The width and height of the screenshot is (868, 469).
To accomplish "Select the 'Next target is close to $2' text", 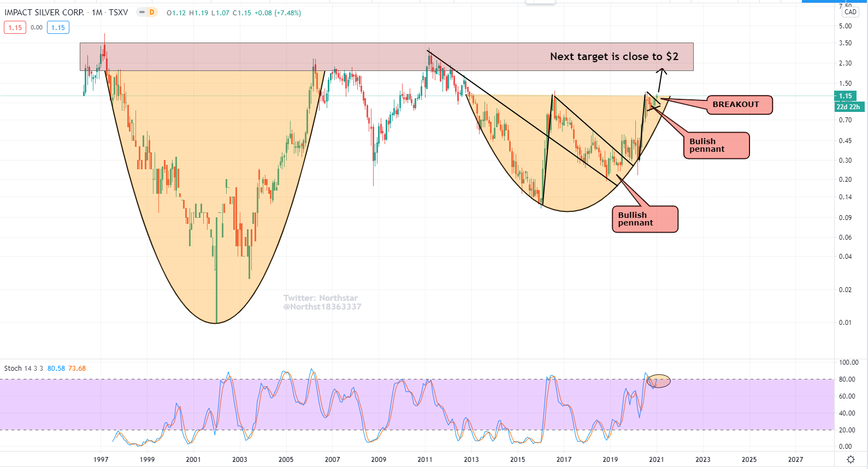I will (x=614, y=56).
